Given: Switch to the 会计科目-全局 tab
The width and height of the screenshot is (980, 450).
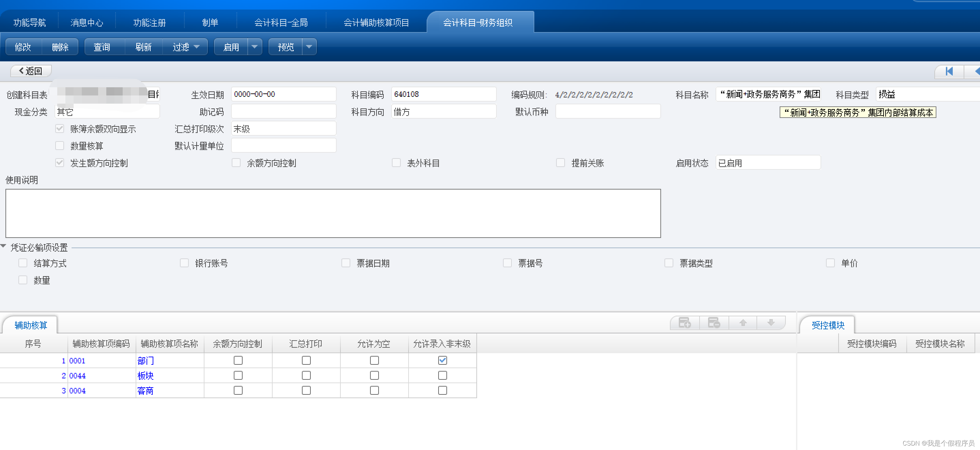Looking at the screenshot, I should [x=281, y=22].
